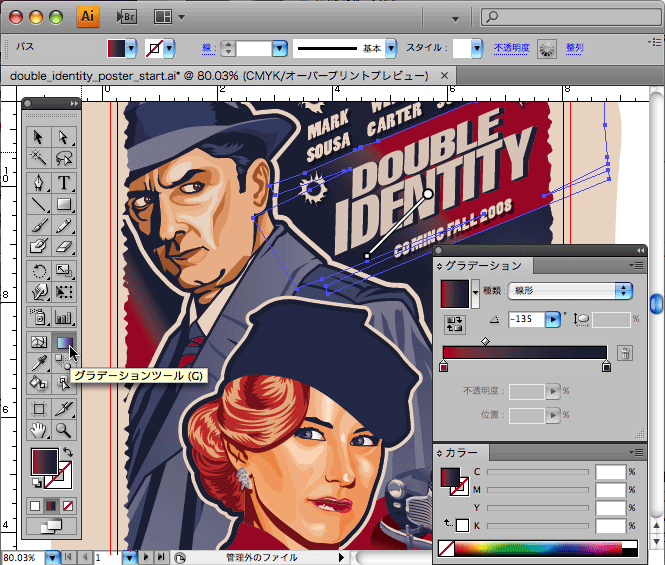
Task: Select the Line Segment tool
Action: point(39,204)
